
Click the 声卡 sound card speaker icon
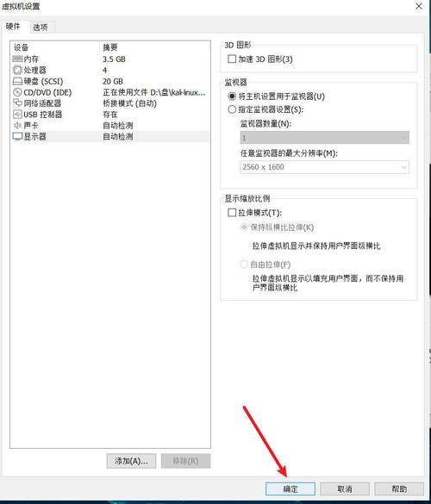17,126
